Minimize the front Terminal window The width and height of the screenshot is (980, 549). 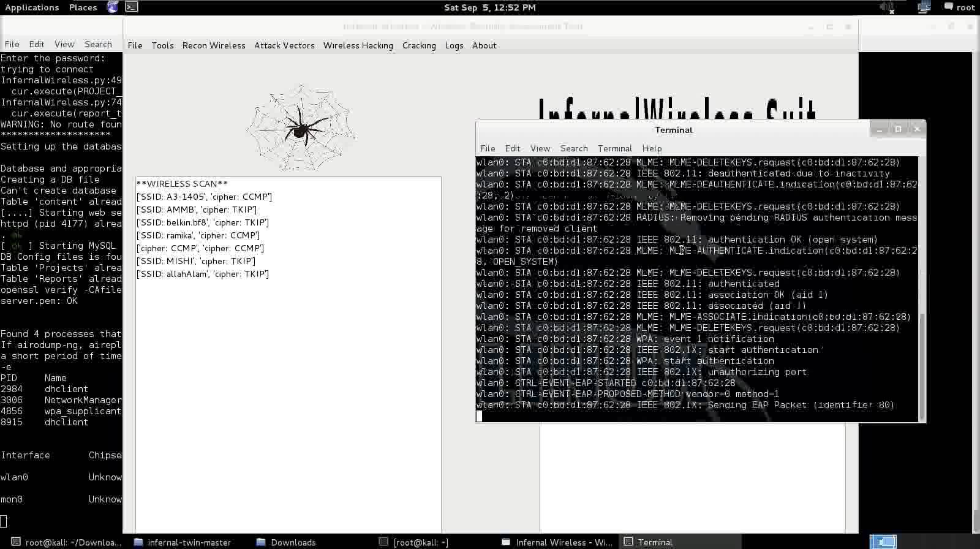point(879,129)
